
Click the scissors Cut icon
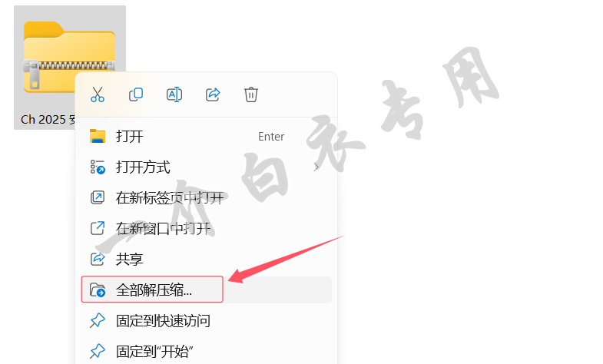(x=98, y=94)
